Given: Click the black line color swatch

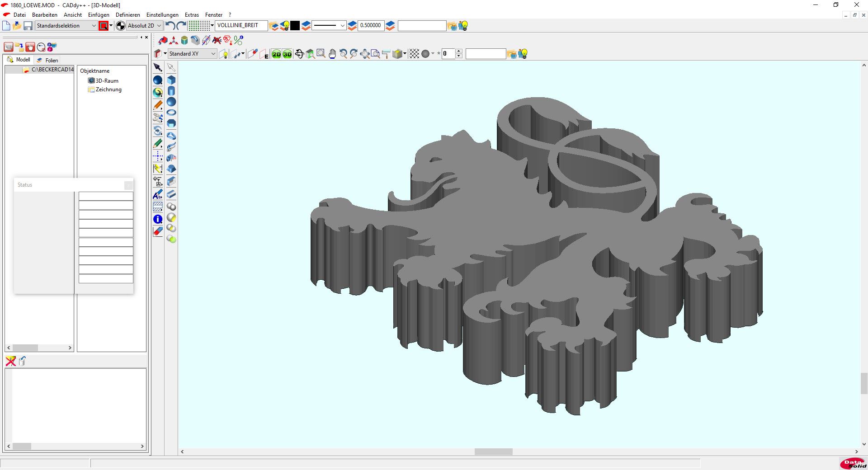Looking at the screenshot, I should pyautogui.click(x=295, y=26).
